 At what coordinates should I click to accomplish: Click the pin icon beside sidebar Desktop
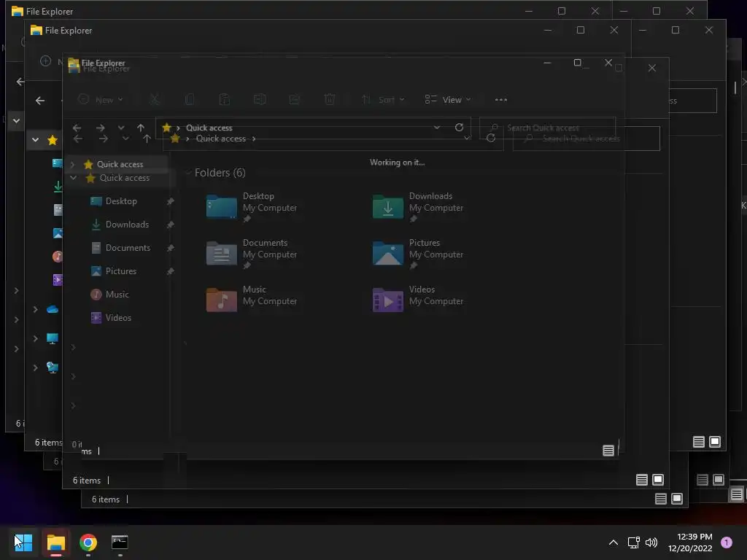click(170, 201)
